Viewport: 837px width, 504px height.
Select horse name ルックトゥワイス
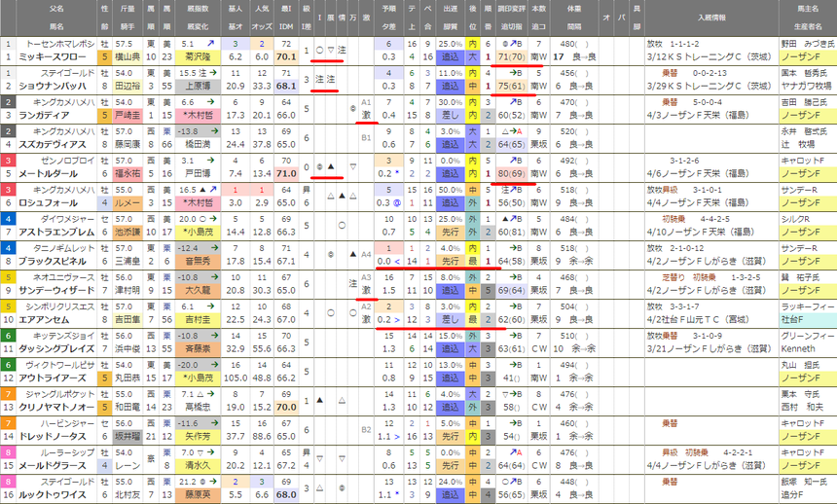click(x=53, y=494)
